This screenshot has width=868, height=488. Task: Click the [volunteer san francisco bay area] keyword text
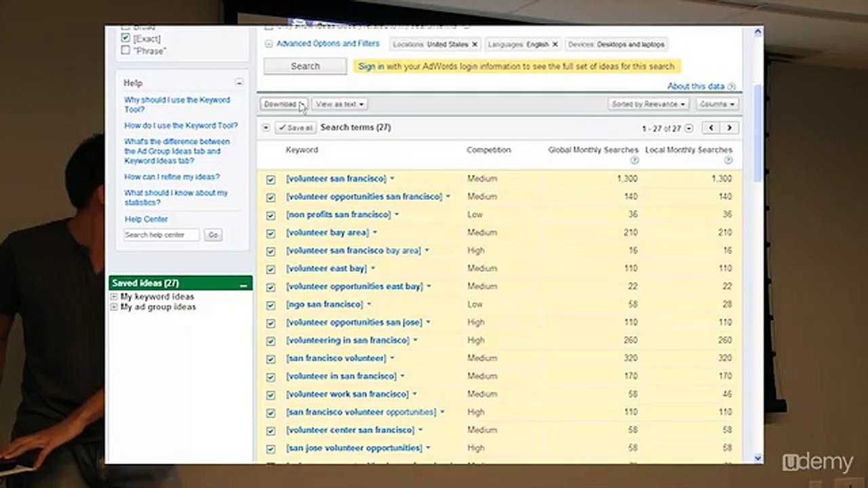[x=353, y=251]
